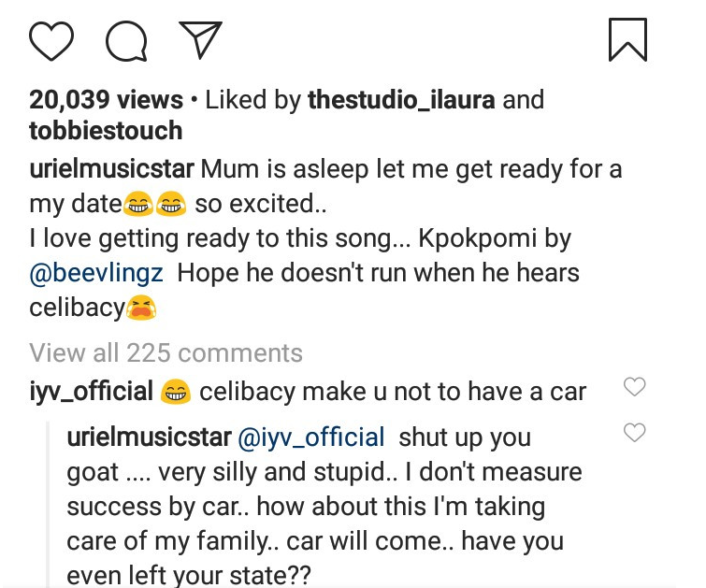The height and width of the screenshot is (588, 706).
Task: Save the post with the bookmark icon
Action: pos(627,41)
